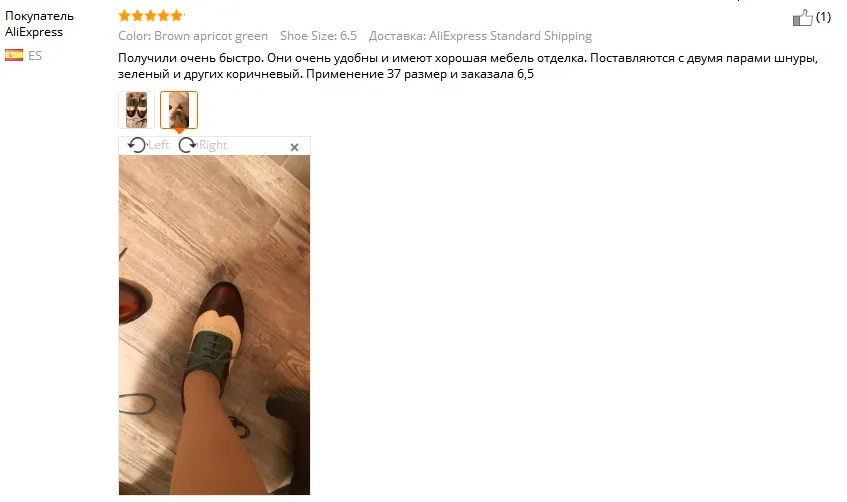Screen dimensions: 847x502
Task: Click the AliExpress Standard Shipping delivery text
Action: tap(510, 36)
